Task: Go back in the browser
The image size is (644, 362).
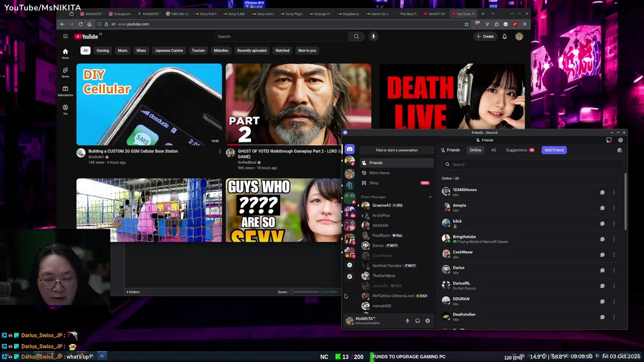Action: 62,24
